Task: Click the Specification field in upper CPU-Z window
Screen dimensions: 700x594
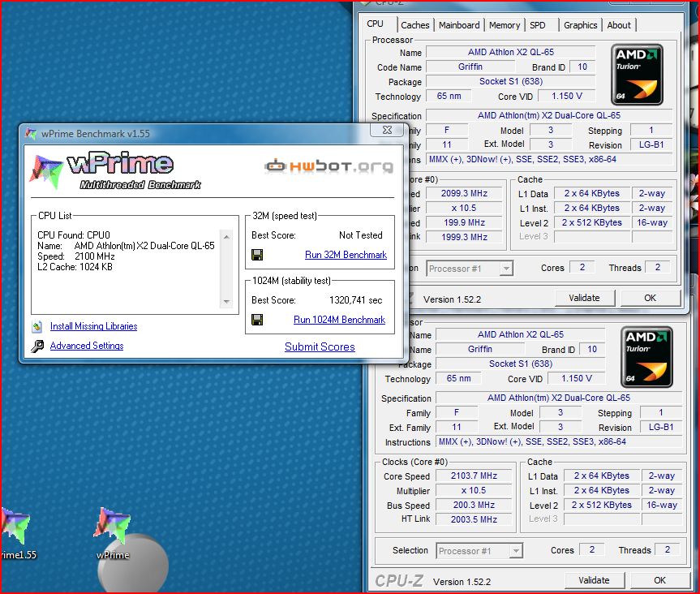Action: [549, 115]
